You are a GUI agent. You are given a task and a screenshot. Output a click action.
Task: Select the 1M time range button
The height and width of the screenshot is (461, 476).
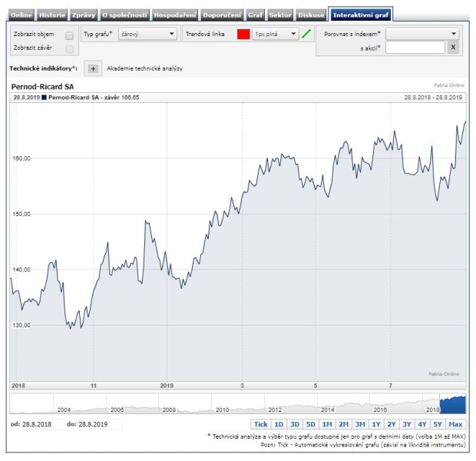point(327,424)
